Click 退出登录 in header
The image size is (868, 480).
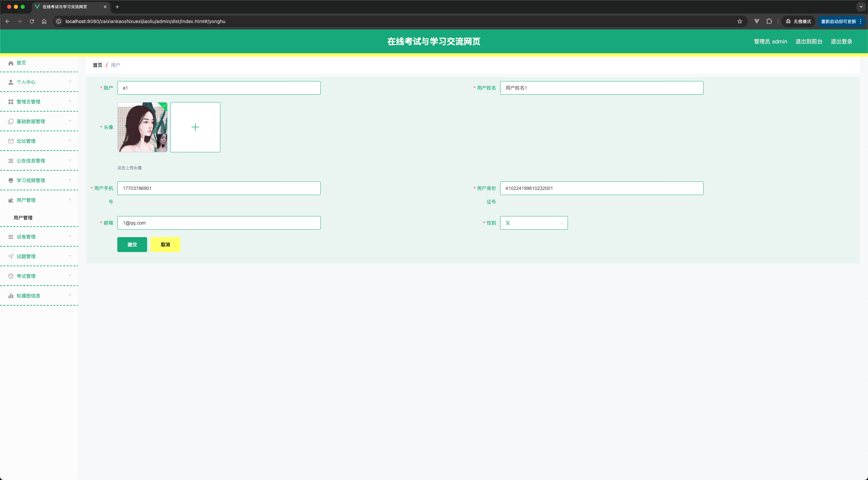tap(841, 42)
